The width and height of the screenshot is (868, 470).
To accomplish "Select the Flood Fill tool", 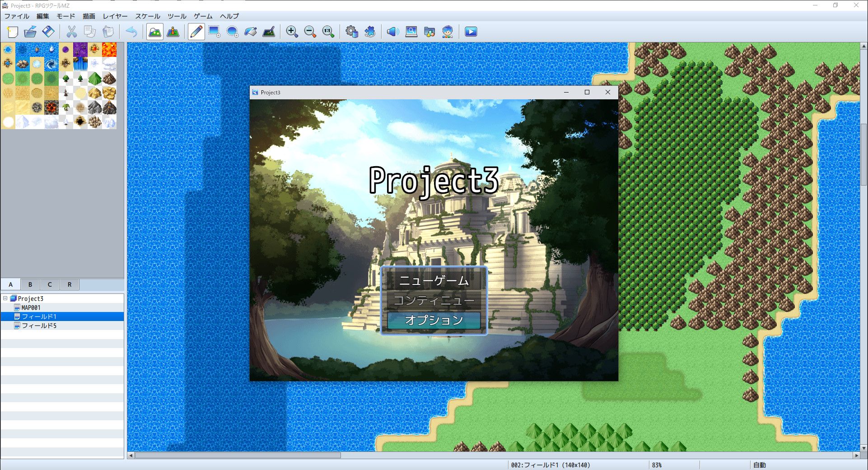I will click(251, 32).
